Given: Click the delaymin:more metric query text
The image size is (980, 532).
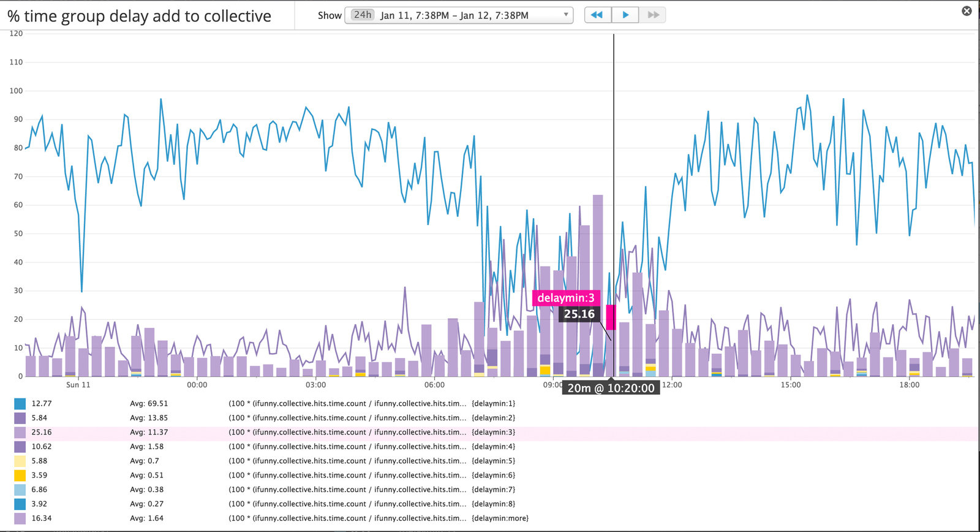Looking at the screenshot, I should tap(347, 519).
